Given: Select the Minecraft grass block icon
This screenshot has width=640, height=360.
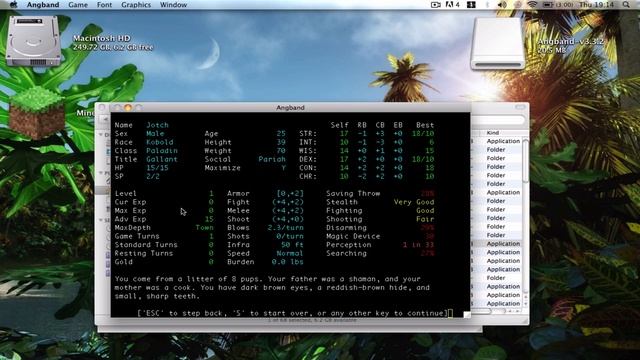Looking at the screenshot, I should click(37, 113).
